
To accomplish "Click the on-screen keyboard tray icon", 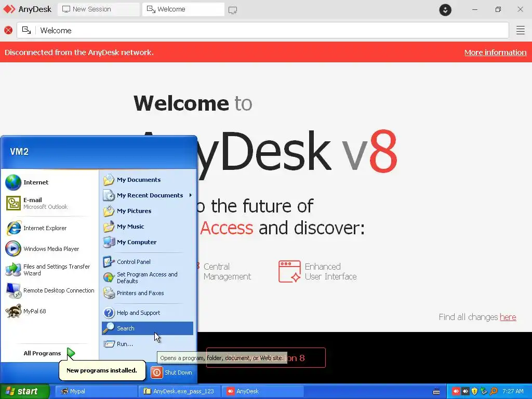I will pos(436,392).
